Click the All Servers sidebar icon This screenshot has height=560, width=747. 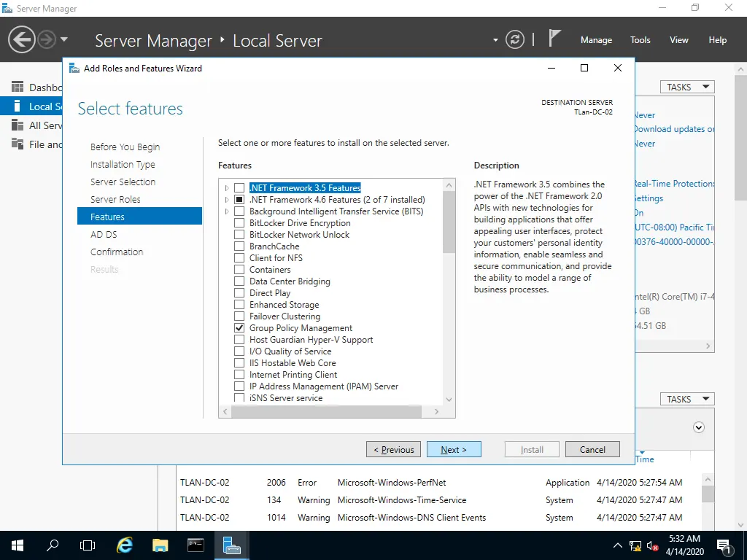click(x=18, y=125)
